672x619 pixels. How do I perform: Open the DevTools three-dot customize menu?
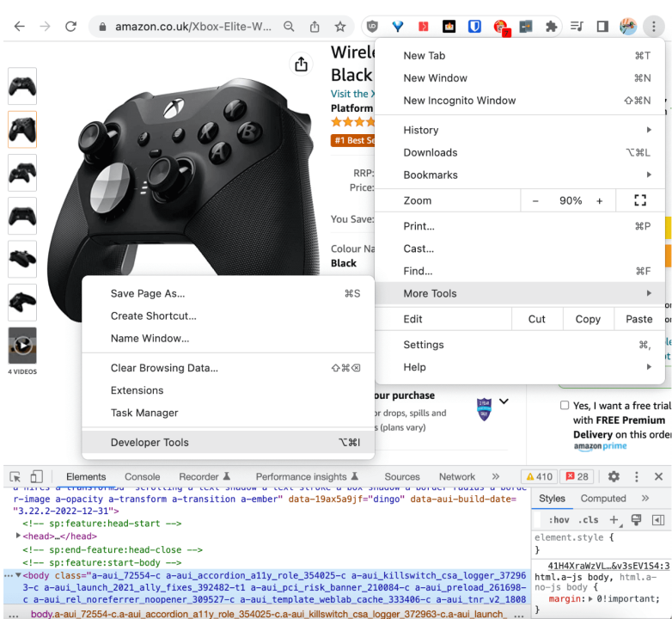tap(637, 476)
